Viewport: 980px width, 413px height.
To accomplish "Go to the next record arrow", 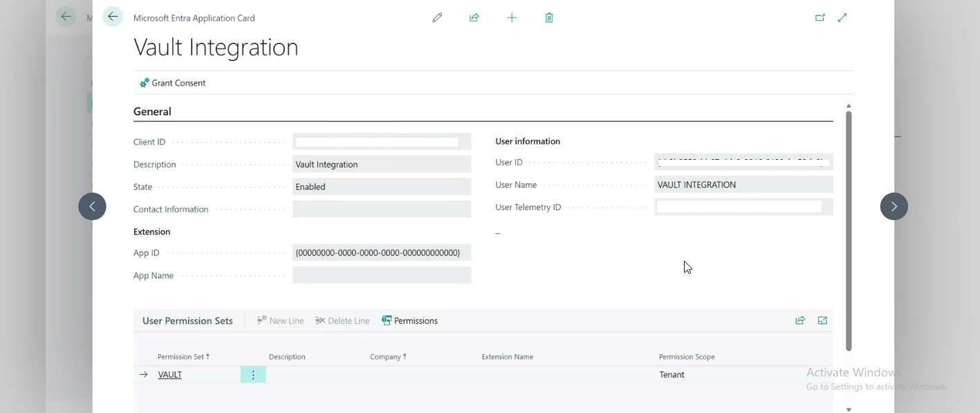I will coord(894,206).
